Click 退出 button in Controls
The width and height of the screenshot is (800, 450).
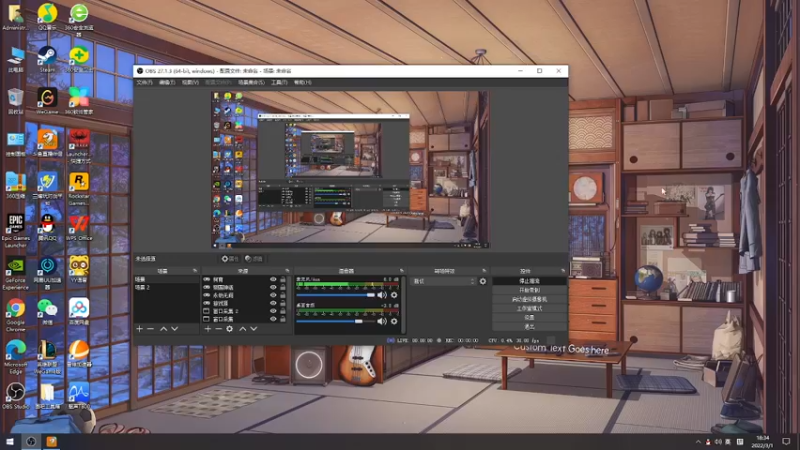[529, 327]
